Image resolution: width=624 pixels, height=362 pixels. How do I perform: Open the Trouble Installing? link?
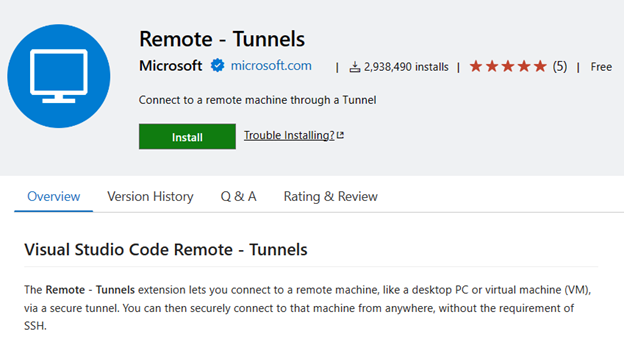point(289,135)
